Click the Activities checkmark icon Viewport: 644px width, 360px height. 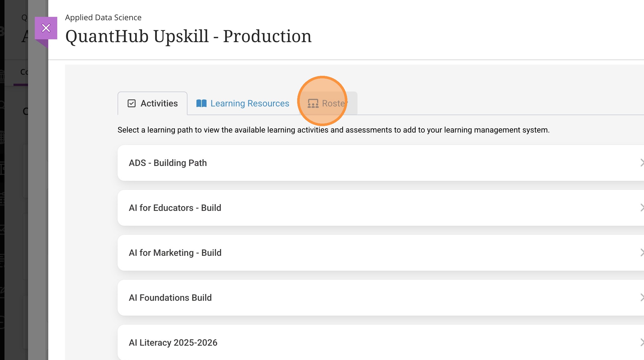coord(131,103)
